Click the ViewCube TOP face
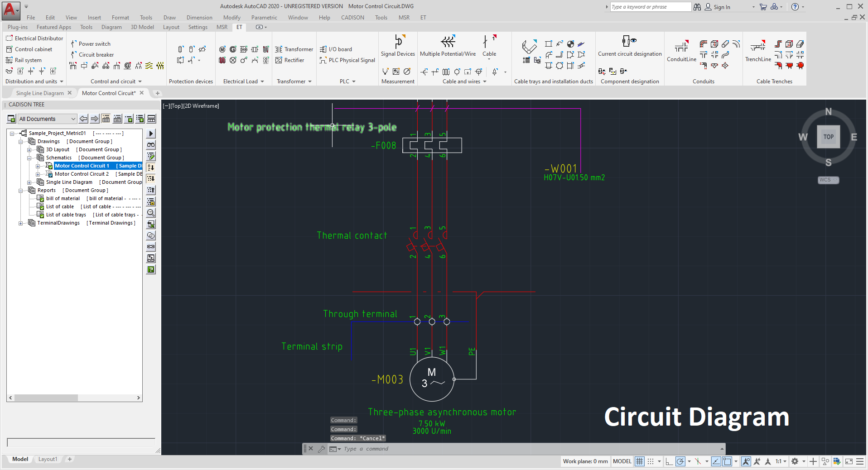This screenshot has height=470, width=868. [828, 137]
